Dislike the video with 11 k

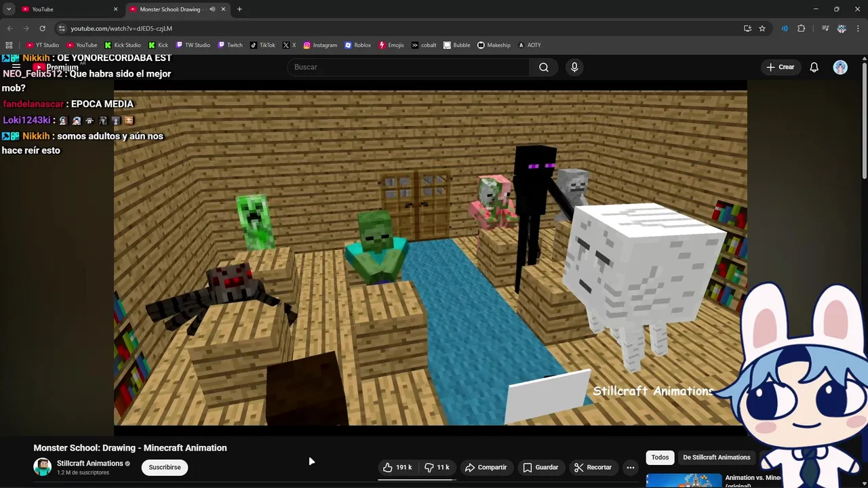pyautogui.click(x=437, y=467)
